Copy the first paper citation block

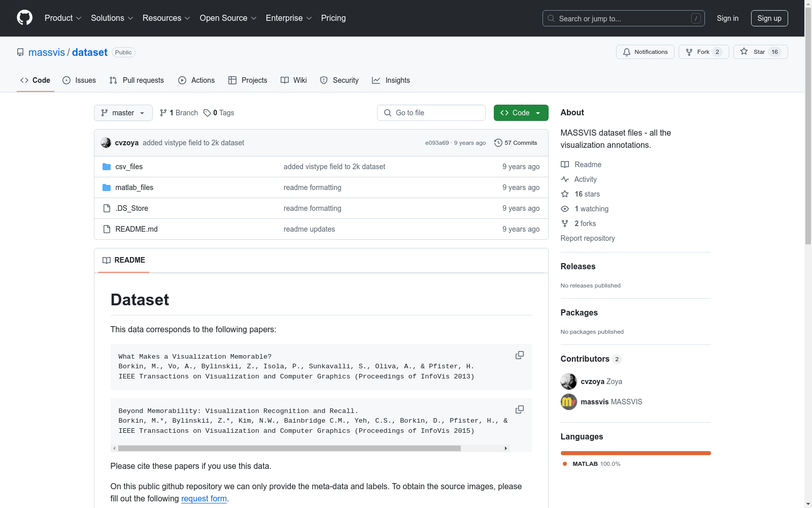(x=520, y=355)
